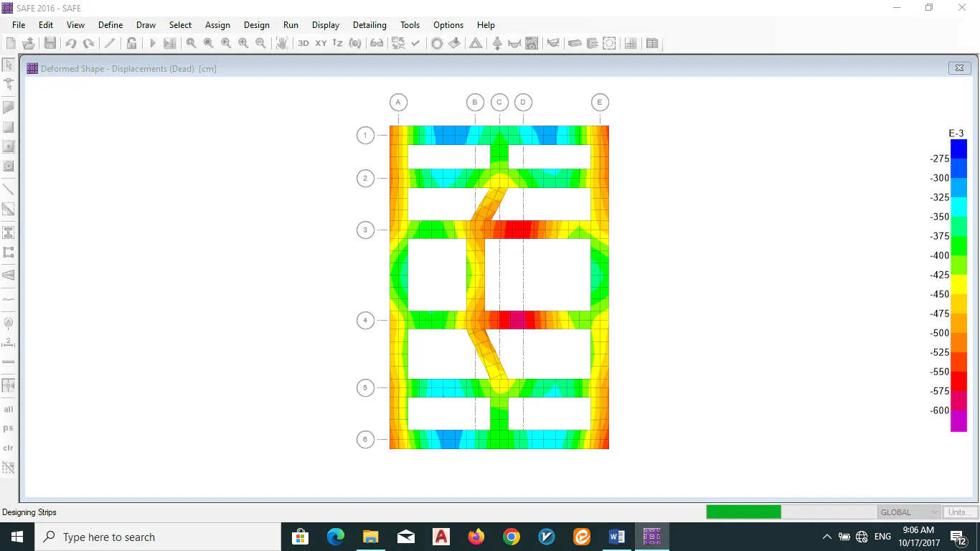Viewport: 980px width, 551px height.
Task: Open the Design menu
Action: tap(256, 25)
